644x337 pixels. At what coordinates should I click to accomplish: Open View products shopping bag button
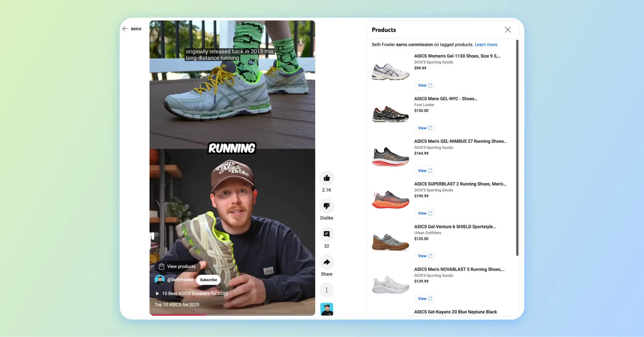(177, 266)
